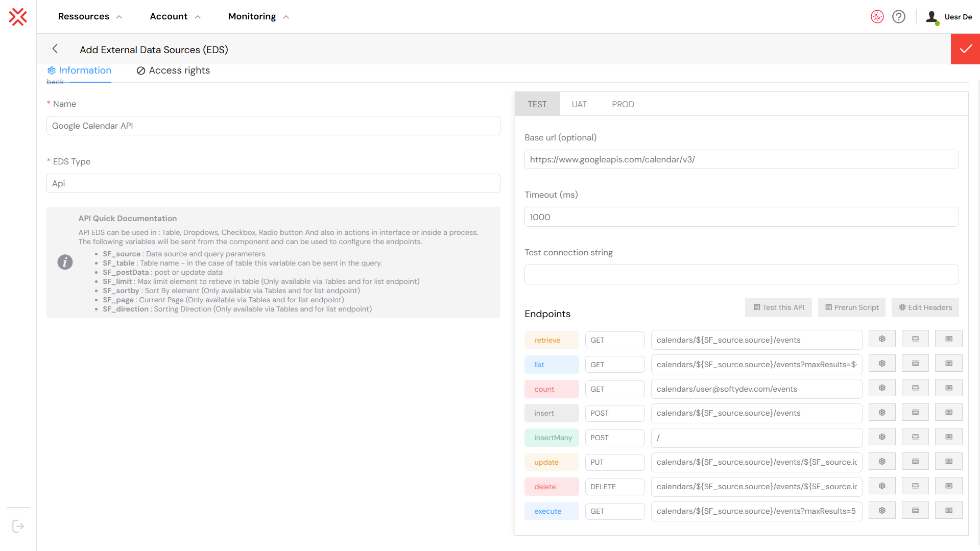
Task: Click the horizontal bar icon in the retrieve row
Action: pos(915,339)
